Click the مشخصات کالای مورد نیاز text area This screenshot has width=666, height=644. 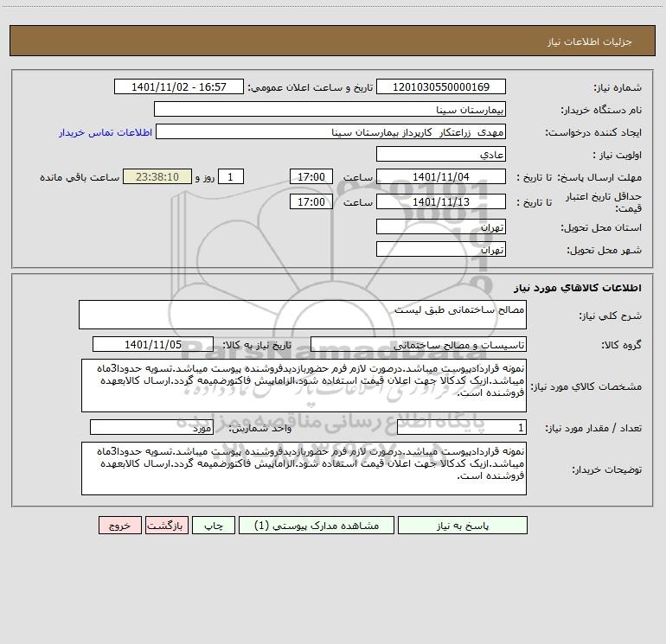coord(304,386)
